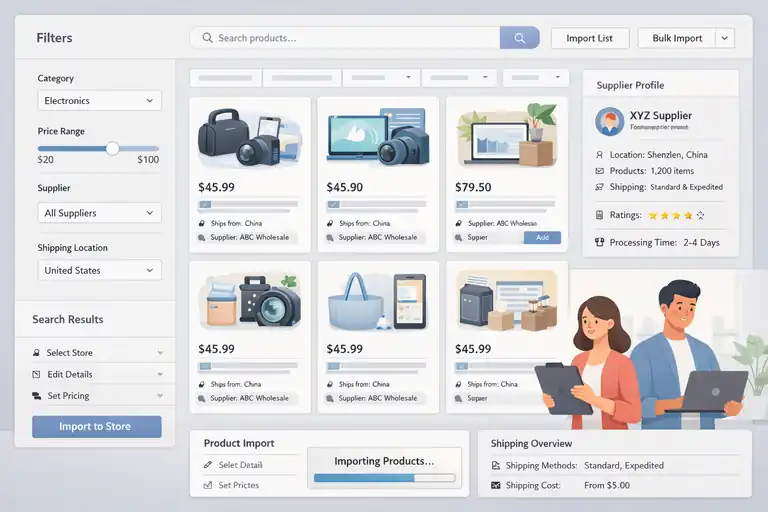Click the $100 price range maximum label
768x512 pixels.
pos(148,160)
